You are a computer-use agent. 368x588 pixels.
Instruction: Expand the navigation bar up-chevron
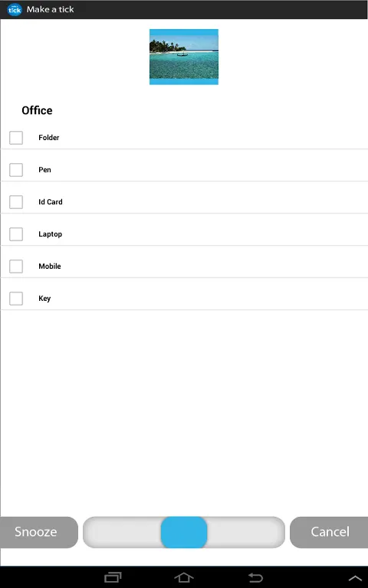pos(354,578)
